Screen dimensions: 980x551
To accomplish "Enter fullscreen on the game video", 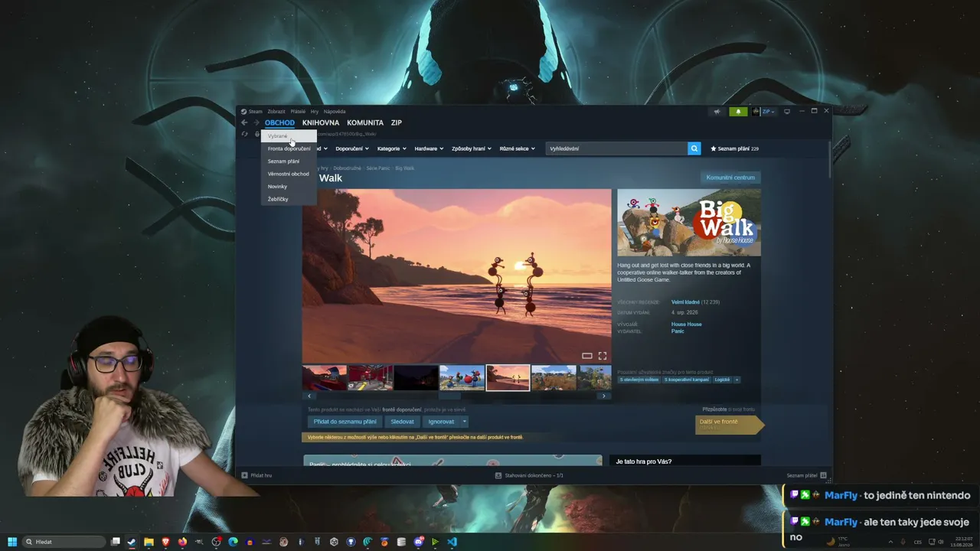I will (603, 356).
